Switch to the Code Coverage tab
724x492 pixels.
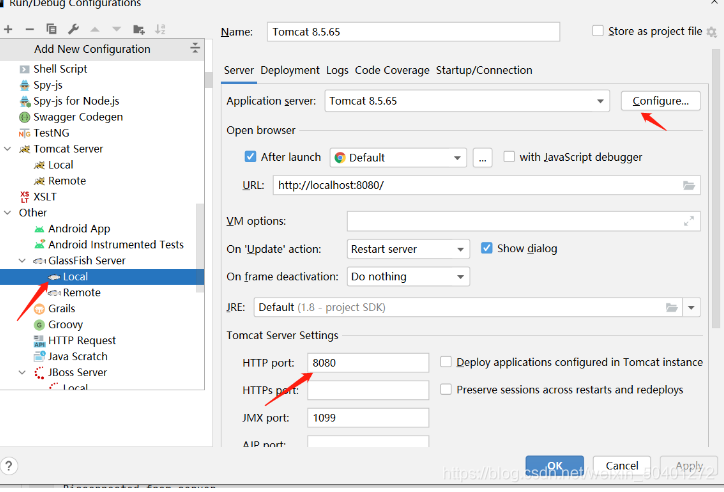[x=392, y=70]
